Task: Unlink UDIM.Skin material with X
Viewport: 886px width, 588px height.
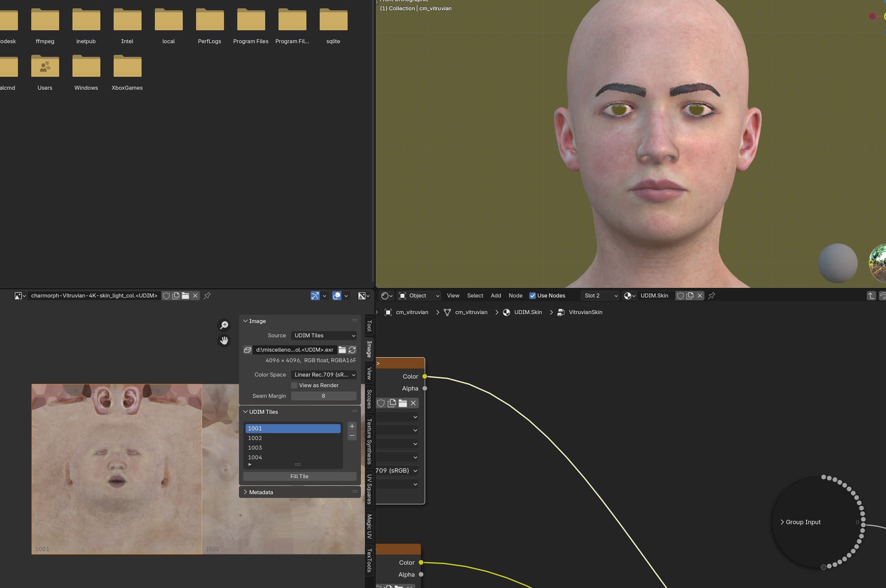Action: pos(700,296)
